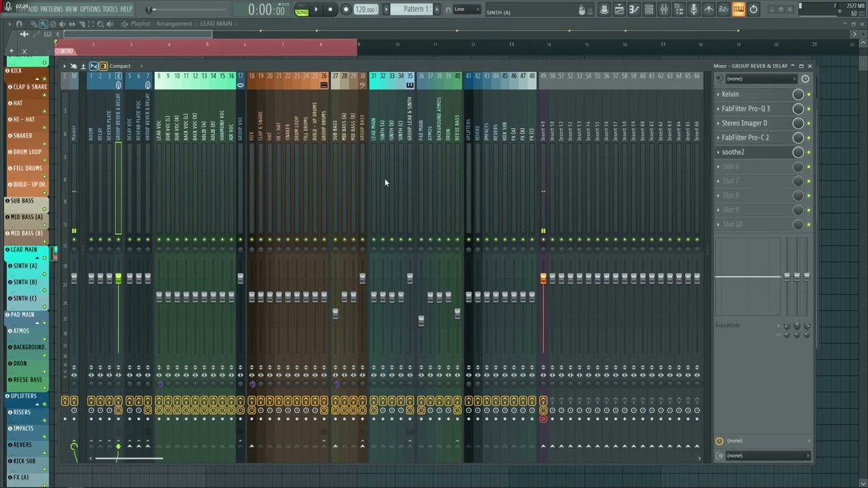
Task: Click the top hat plugin icon
Action: 604,9
